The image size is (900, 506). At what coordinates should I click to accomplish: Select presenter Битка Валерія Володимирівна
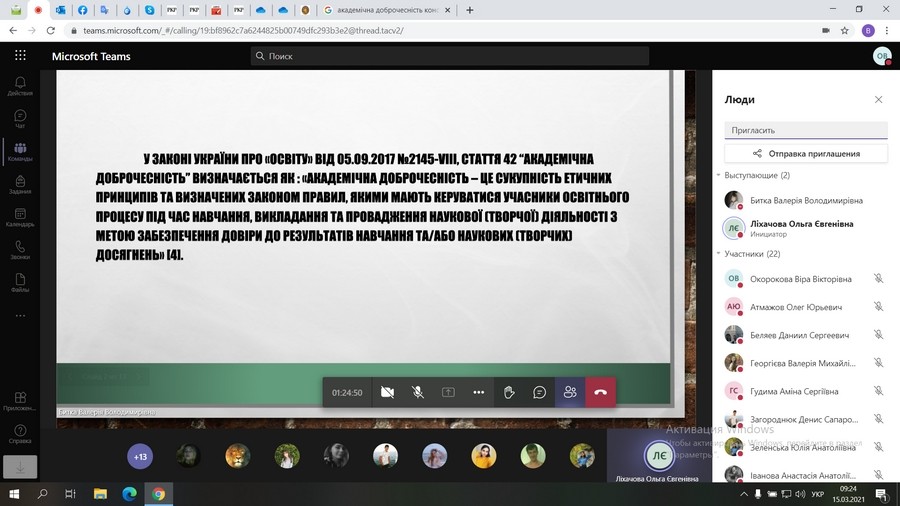(x=806, y=200)
